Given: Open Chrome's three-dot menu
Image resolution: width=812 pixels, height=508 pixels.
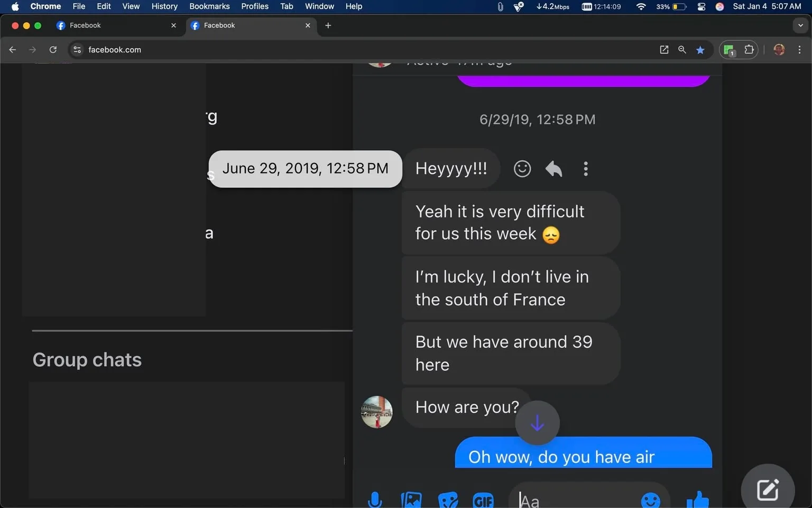Looking at the screenshot, I should 799,50.
